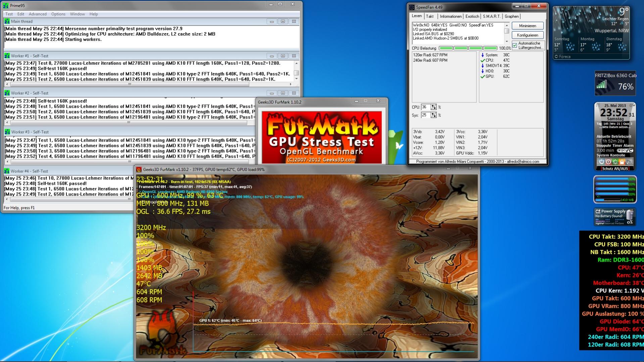Toggle Schutz AN/AUS in clock gadget
The image size is (644, 362).
point(615,169)
